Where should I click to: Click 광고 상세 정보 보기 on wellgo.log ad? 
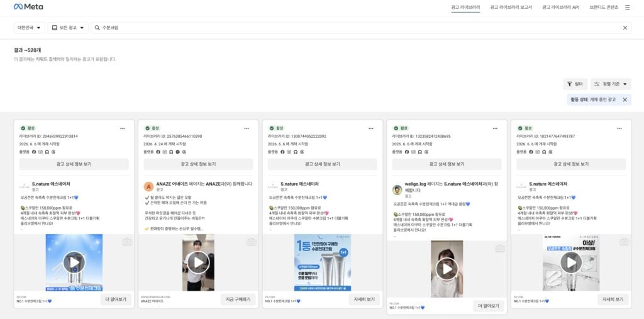point(447,164)
